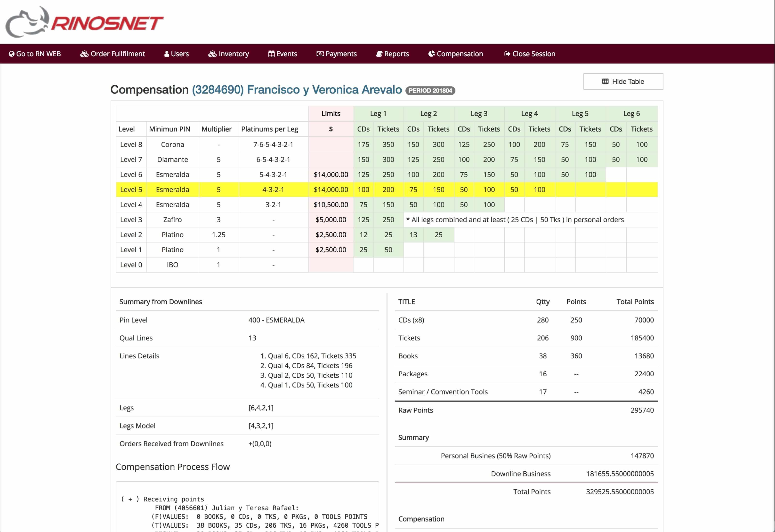Click the Seminar / Convention Tools row
The image size is (775, 532).
[x=526, y=392]
